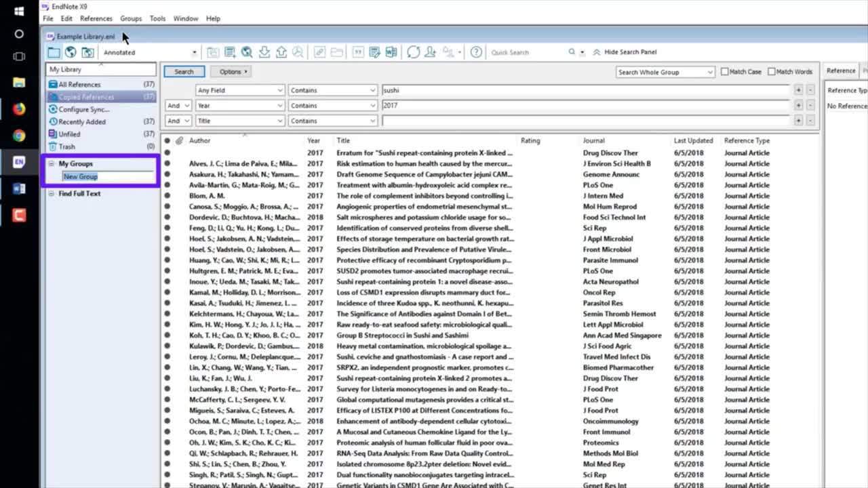Enable the Match Case checkbox

tap(725, 72)
